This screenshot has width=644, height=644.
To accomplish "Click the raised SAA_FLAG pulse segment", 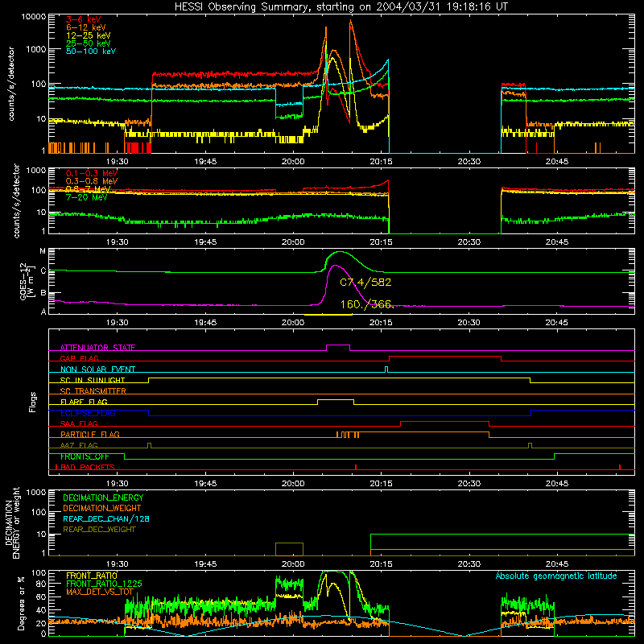I will pos(445,421).
